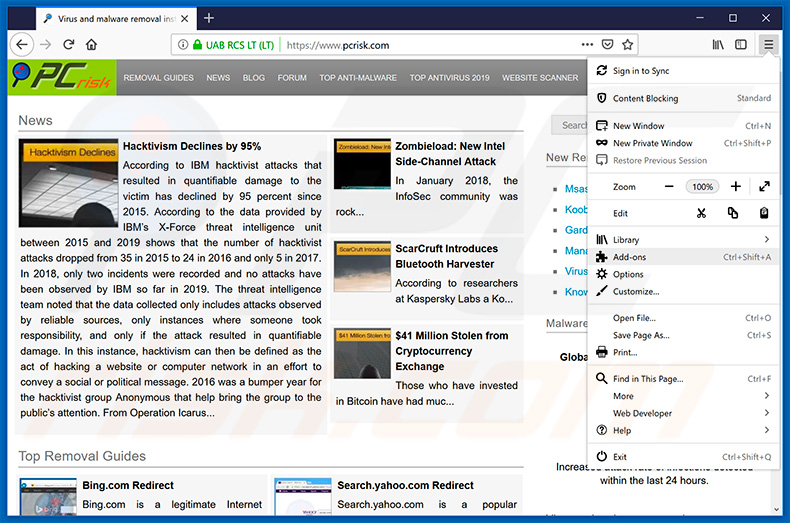This screenshot has width=790, height=523.
Task: Bookmark this page with the star icon
Action: 627,45
